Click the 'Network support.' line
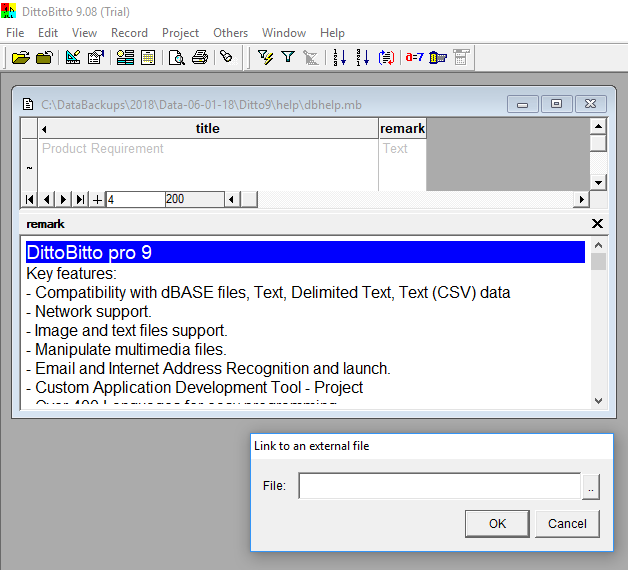This screenshot has width=628, height=570. (89, 312)
